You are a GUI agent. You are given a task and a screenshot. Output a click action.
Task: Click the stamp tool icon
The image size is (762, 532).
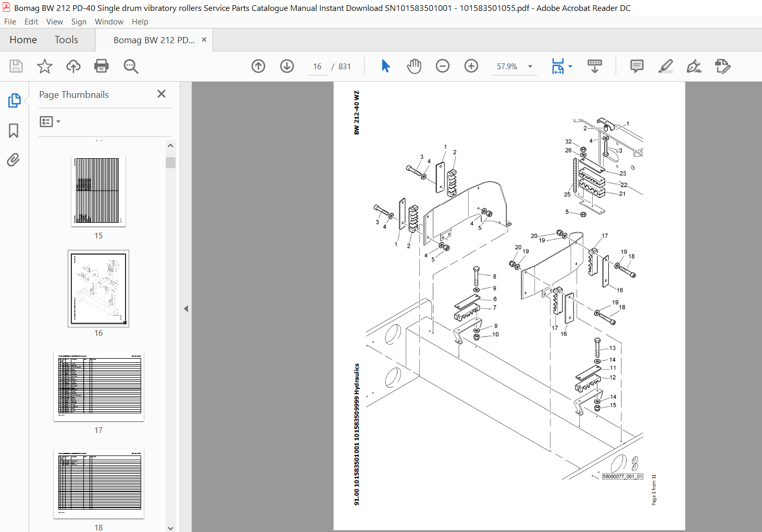tap(722, 66)
